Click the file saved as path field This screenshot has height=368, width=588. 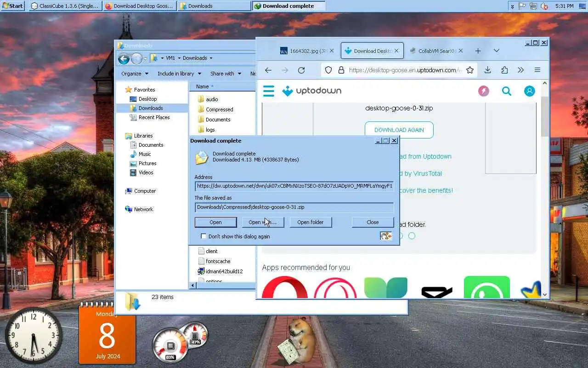[x=294, y=207]
